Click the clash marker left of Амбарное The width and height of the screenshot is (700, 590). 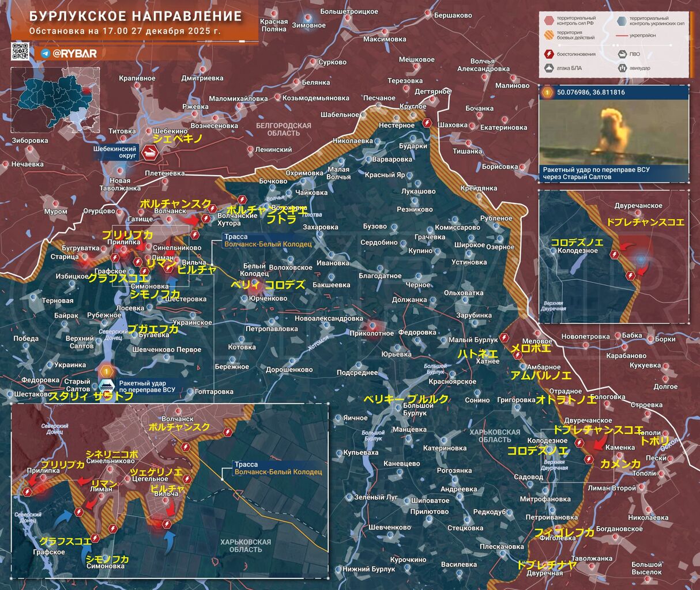pos(517,355)
